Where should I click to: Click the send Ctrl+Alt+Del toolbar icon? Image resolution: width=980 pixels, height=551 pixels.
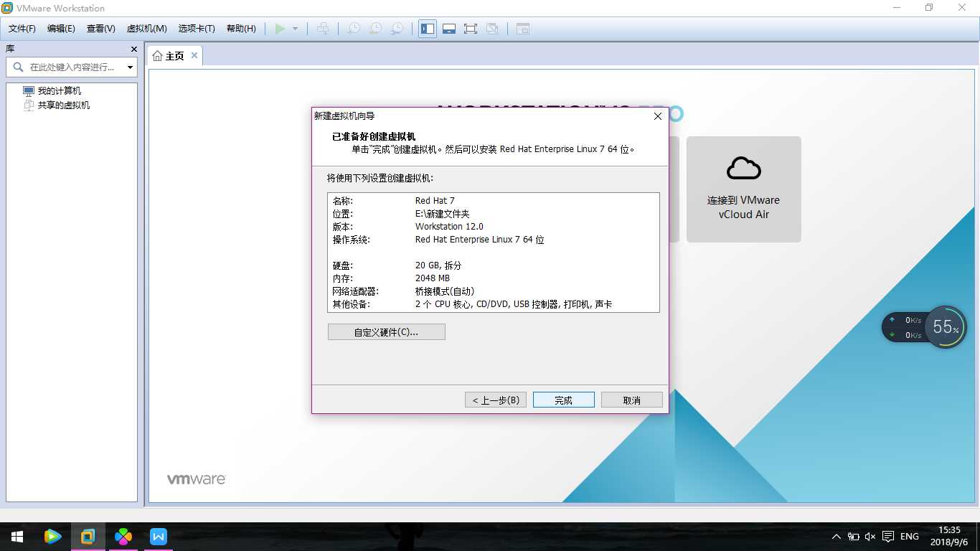[x=323, y=29]
